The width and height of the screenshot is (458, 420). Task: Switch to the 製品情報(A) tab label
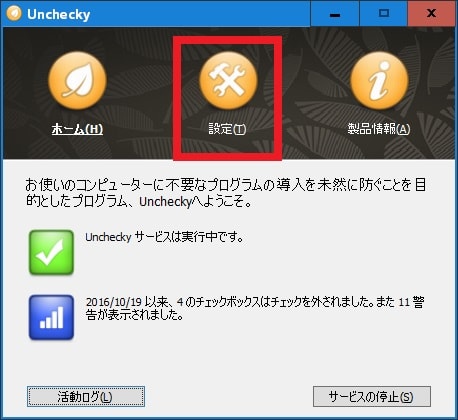click(379, 129)
